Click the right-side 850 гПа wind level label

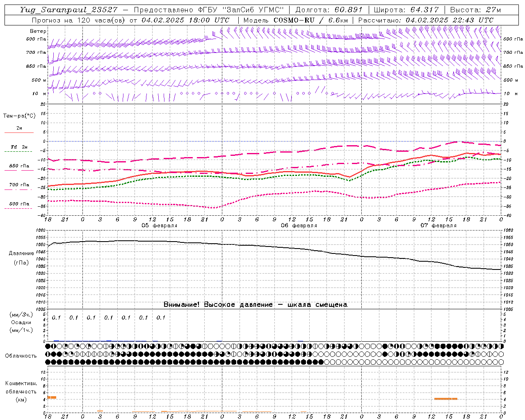(x=513, y=66)
